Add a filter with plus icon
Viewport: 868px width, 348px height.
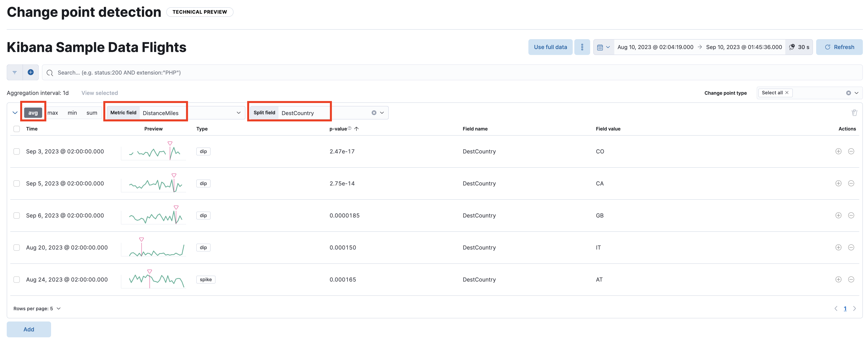coord(31,72)
